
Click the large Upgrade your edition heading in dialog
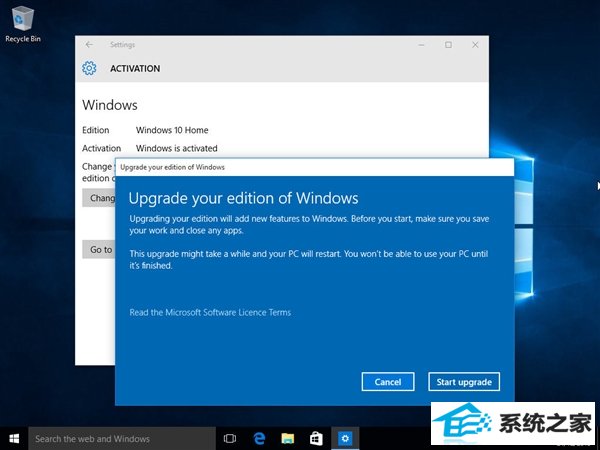point(243,198)
